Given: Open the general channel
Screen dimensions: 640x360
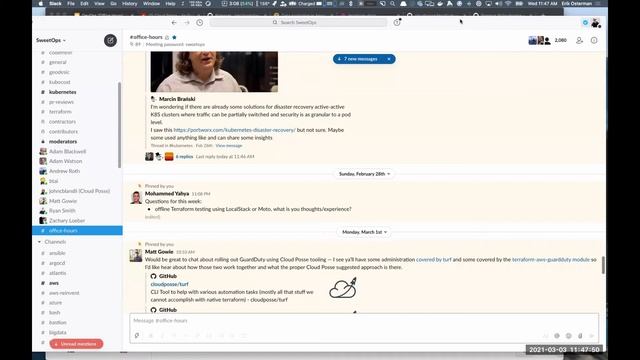Looking at the screenshot, I should tap(58, 62).
